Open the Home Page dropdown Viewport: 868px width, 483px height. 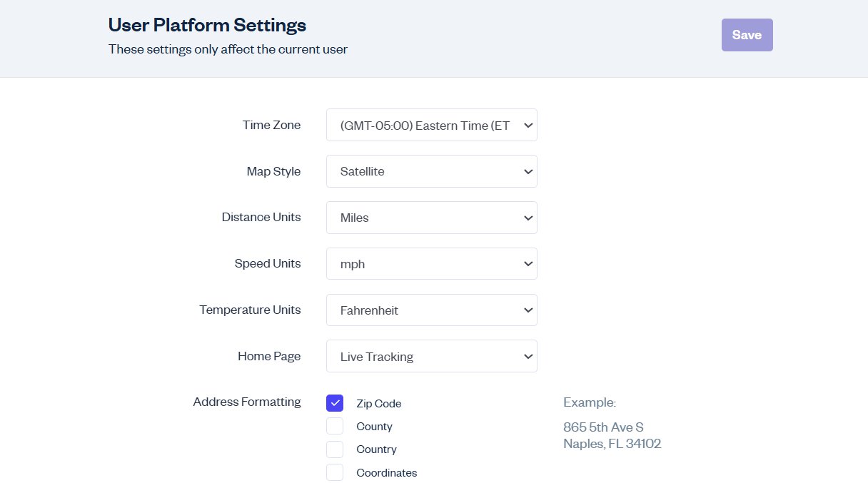coord(432,356)
